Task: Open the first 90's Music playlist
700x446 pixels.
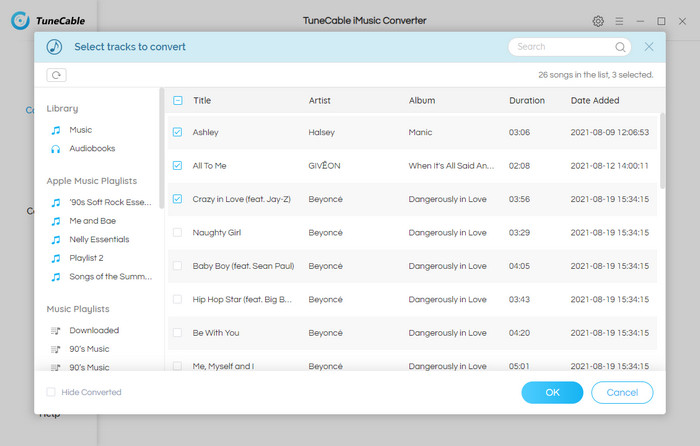Action: [x=89, y=349]
